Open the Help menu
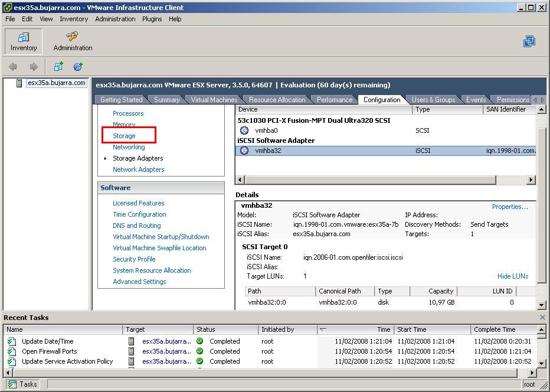550x392 pixels. 175,19
